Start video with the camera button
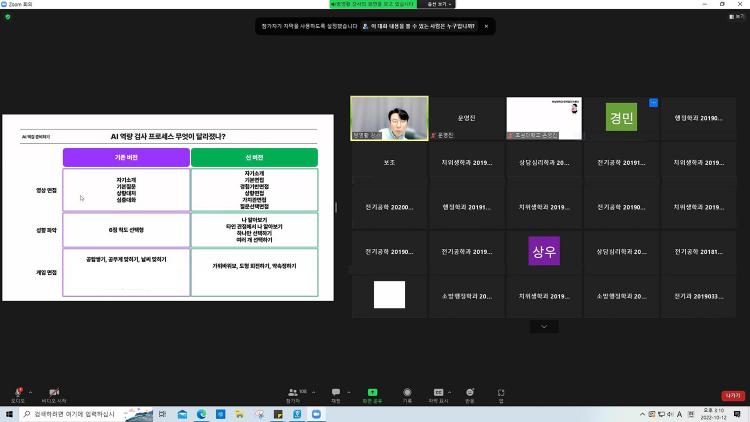This screenshot has height=422, width=750. tap(54, 393)
